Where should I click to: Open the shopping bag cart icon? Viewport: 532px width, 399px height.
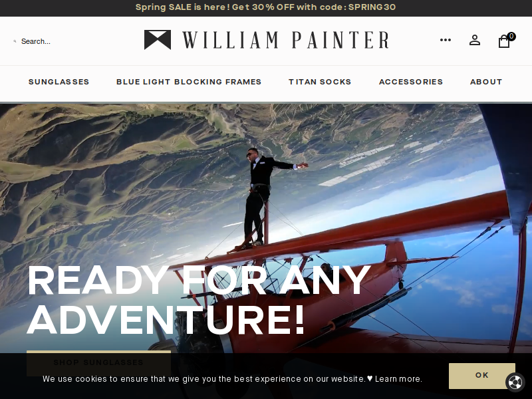click(x=504, y=41)
